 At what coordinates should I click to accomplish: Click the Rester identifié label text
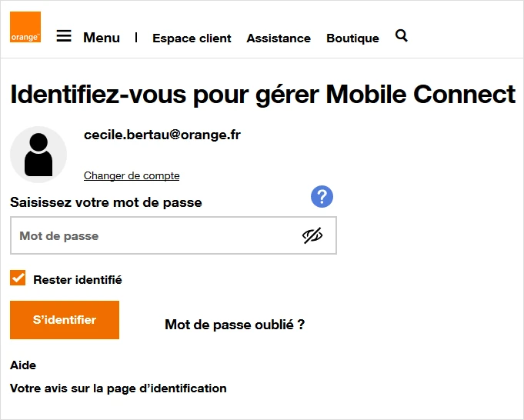(77, 280)
